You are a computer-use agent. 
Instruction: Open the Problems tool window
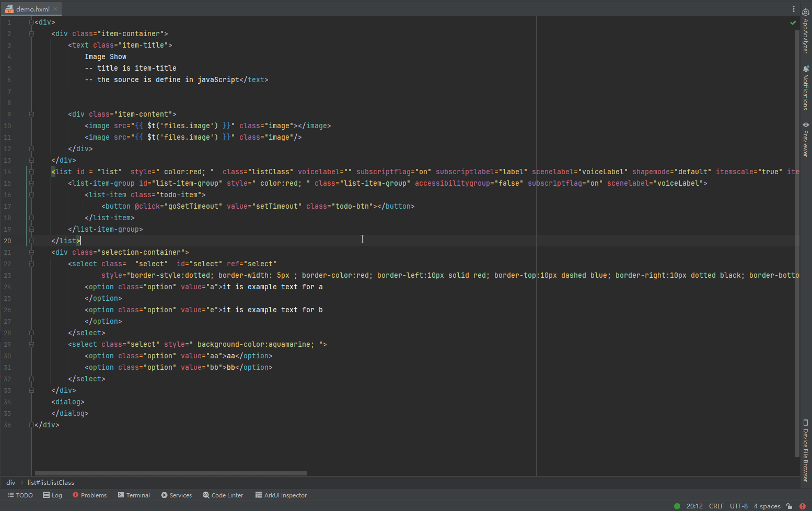coord(89,495)
